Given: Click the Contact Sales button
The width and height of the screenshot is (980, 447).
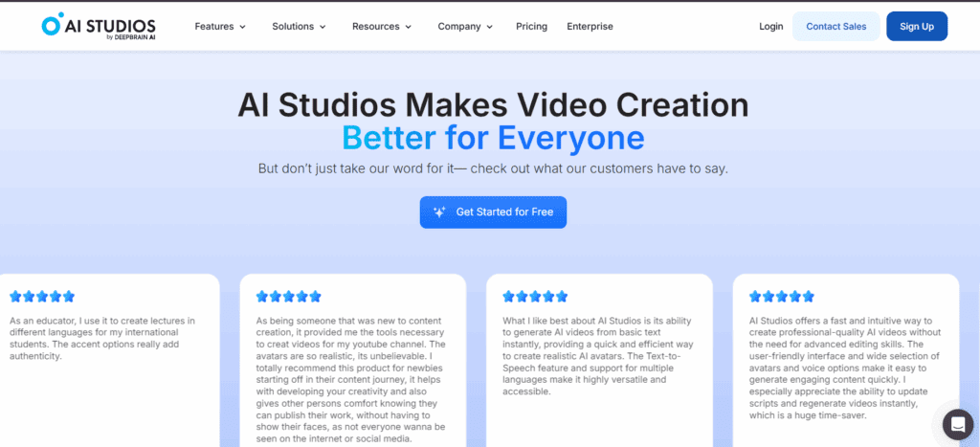Looking at the screenshot, I should tap(835, 26).
